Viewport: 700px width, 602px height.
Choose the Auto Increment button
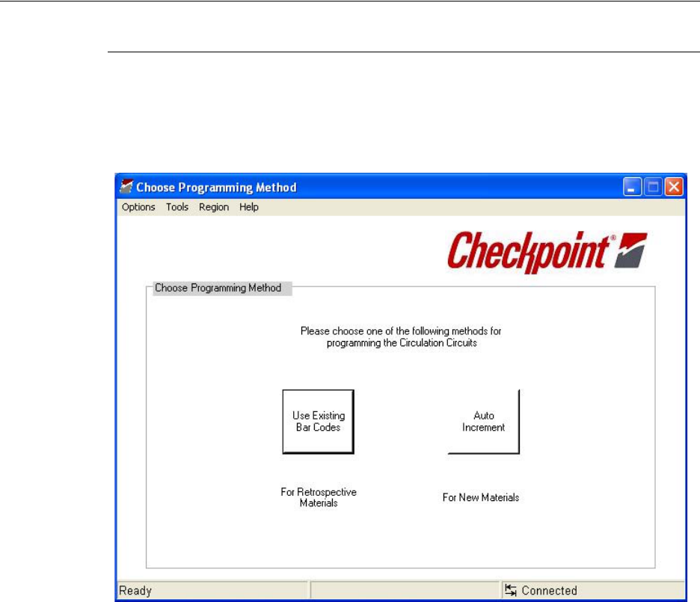click(483, 422)
